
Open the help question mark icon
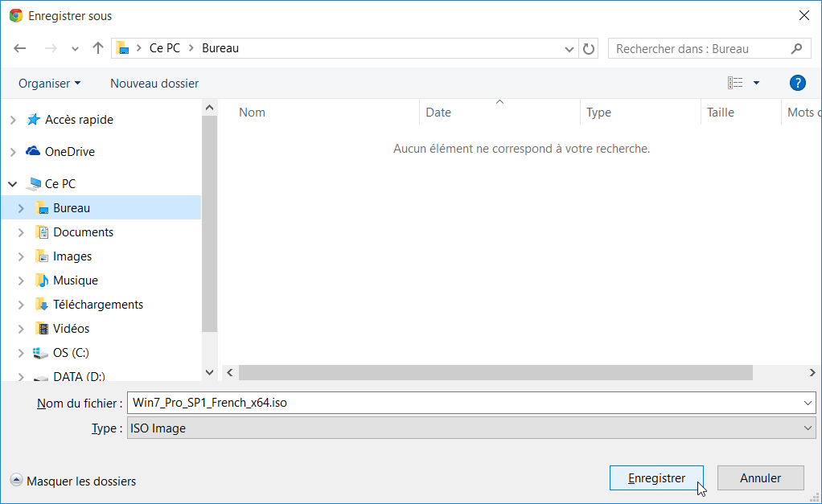click(x=797, y=83)
